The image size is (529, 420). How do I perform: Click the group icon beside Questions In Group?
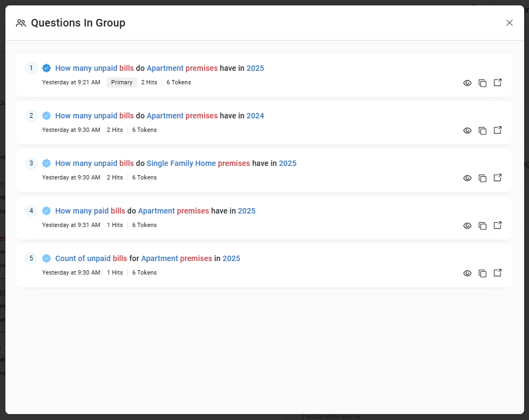(x=21, y=23)
